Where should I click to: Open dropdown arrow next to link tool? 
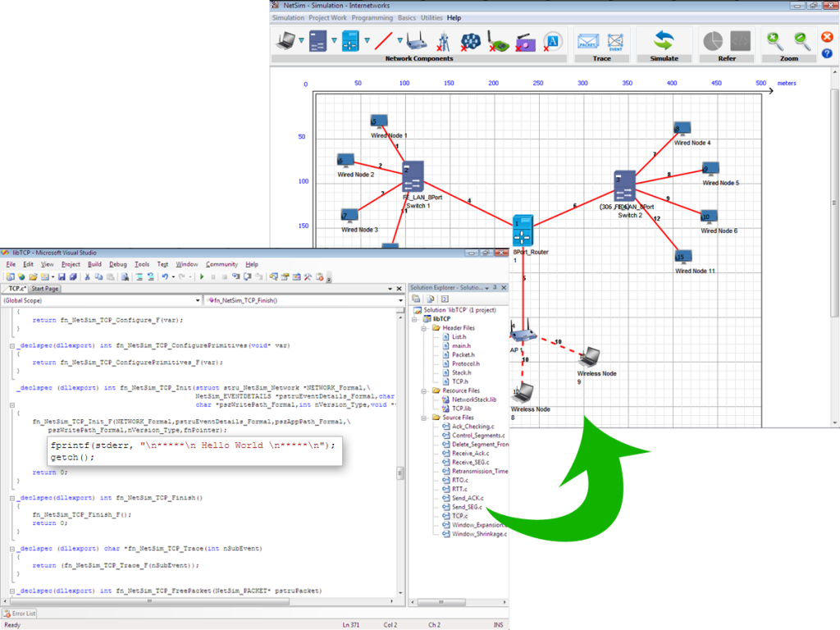(x=399, y=40)
